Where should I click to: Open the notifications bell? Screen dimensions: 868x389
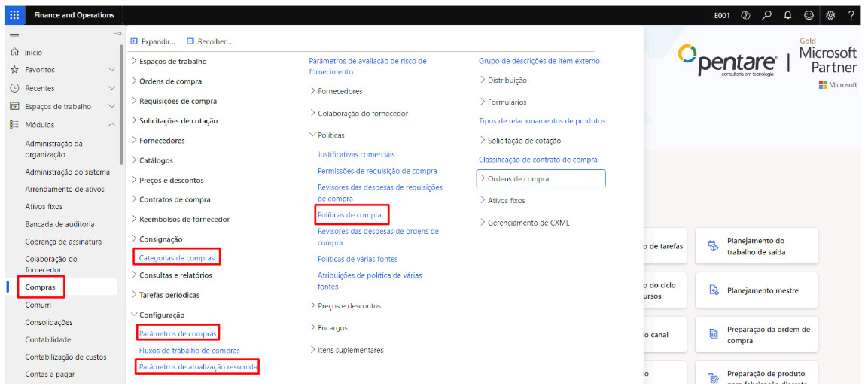pyautogui.click(x=787, y=15)
